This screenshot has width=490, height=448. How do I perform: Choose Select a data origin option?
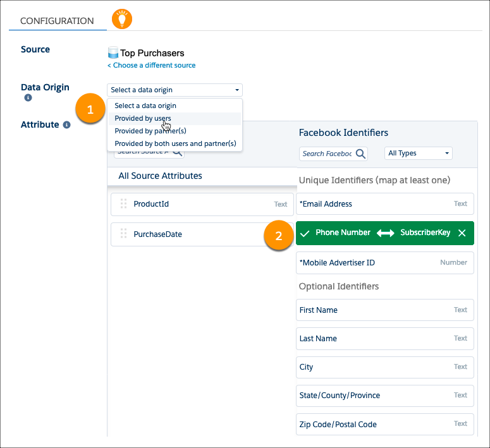pyautogui.click(x=175, y=106)
